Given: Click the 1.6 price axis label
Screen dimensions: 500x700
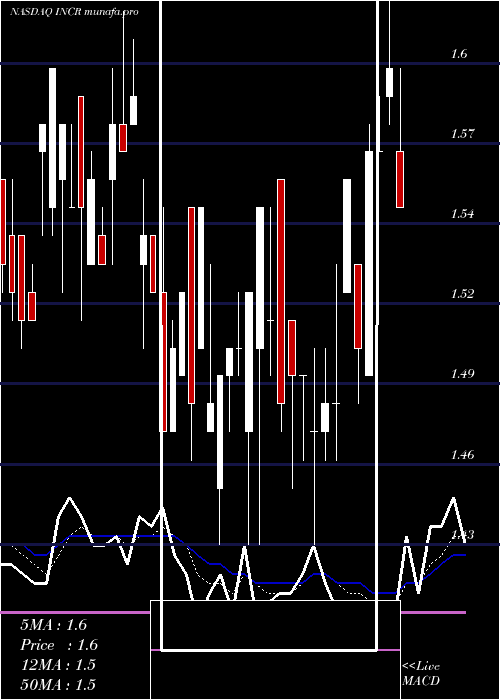Looking at the screenshot, I should 459,54.
